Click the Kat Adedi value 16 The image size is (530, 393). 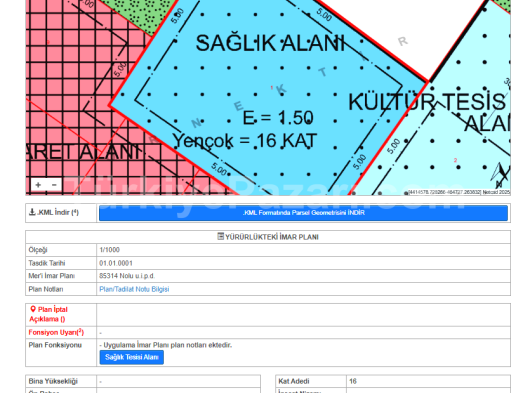[x=353, y=381]
